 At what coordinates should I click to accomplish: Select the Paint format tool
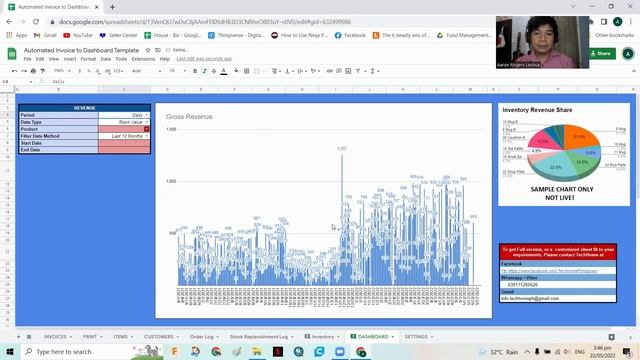42,71
